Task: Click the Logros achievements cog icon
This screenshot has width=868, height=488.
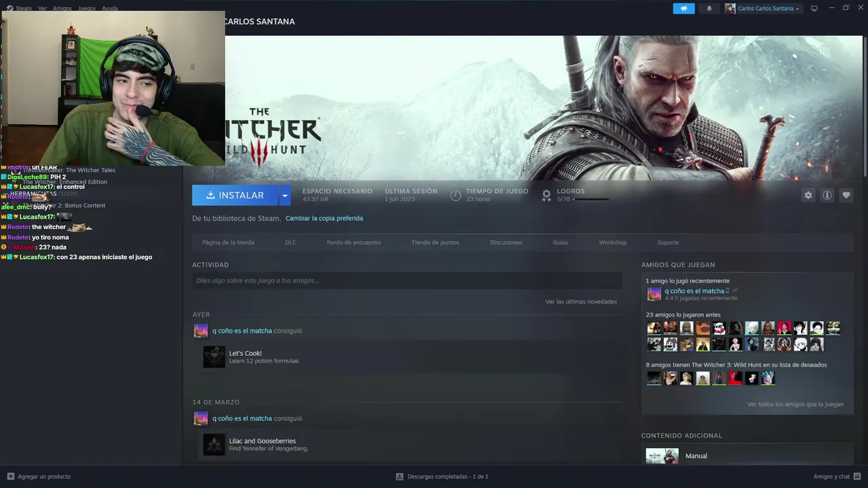Action: [x=547, y=195]
